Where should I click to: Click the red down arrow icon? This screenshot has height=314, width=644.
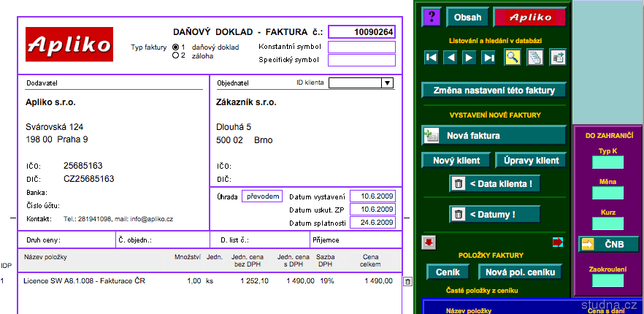coord(429,242)
